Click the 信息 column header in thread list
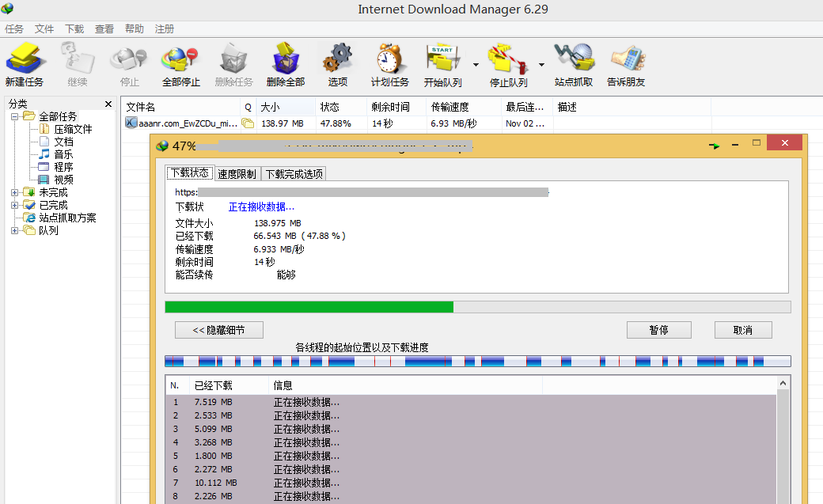This screenshot has width=823, height=504. pos(406,385)
